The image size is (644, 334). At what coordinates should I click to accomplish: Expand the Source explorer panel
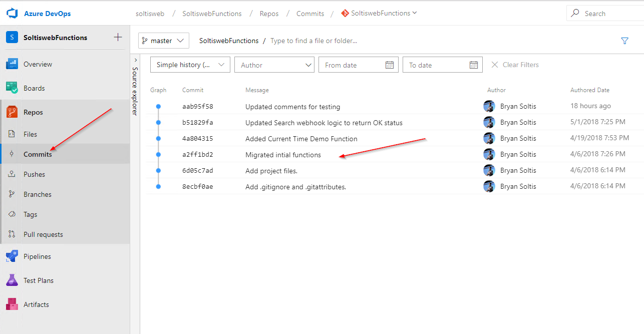point(135,60)
